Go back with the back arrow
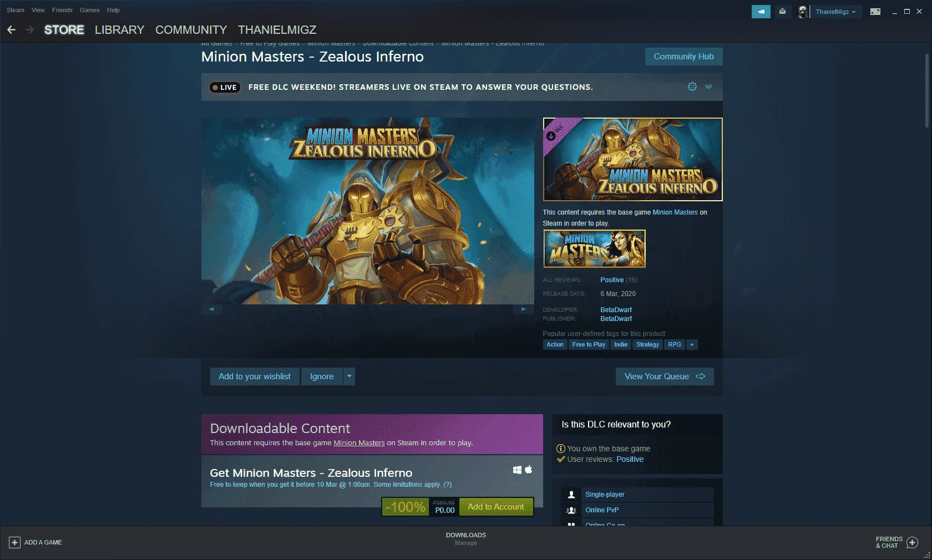932x560 pixels. tap(11, 30)
